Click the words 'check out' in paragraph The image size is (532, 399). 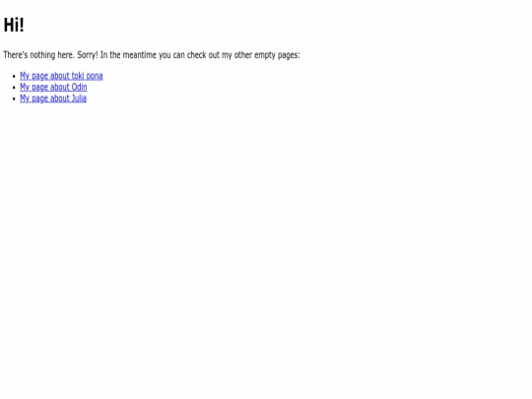203,55
